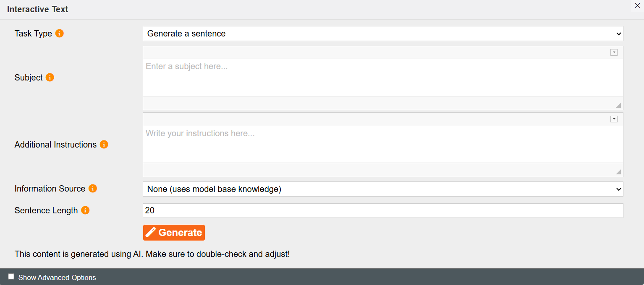
Task: Click the Sentence Length info icon
Action: pyautogui.click(x=85, y=210)
